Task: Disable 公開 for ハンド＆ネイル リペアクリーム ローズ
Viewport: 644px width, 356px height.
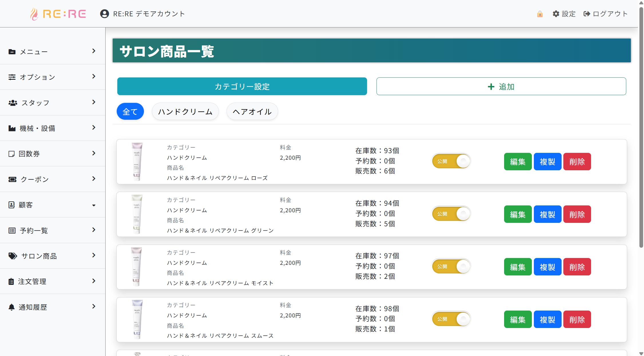Action: coord(451,161)
